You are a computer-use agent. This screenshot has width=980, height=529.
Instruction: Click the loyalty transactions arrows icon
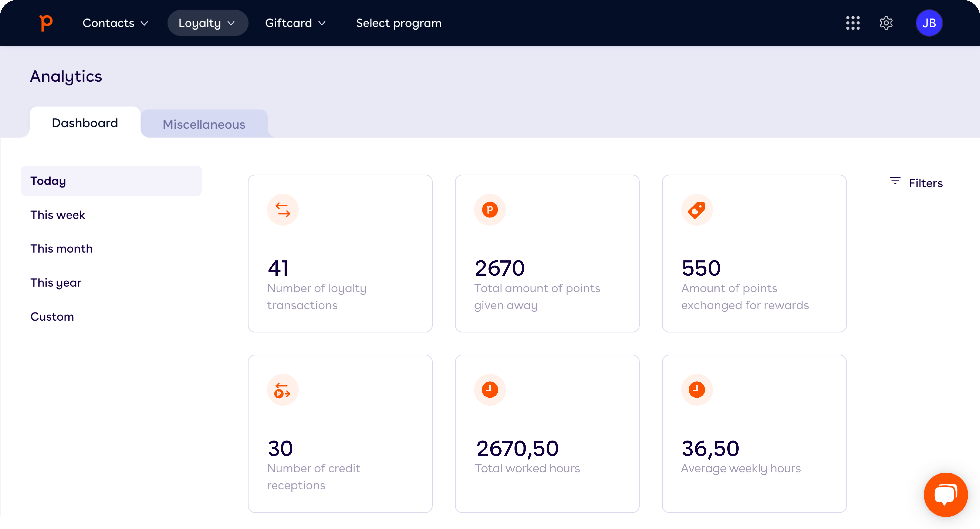coord(283,209)
